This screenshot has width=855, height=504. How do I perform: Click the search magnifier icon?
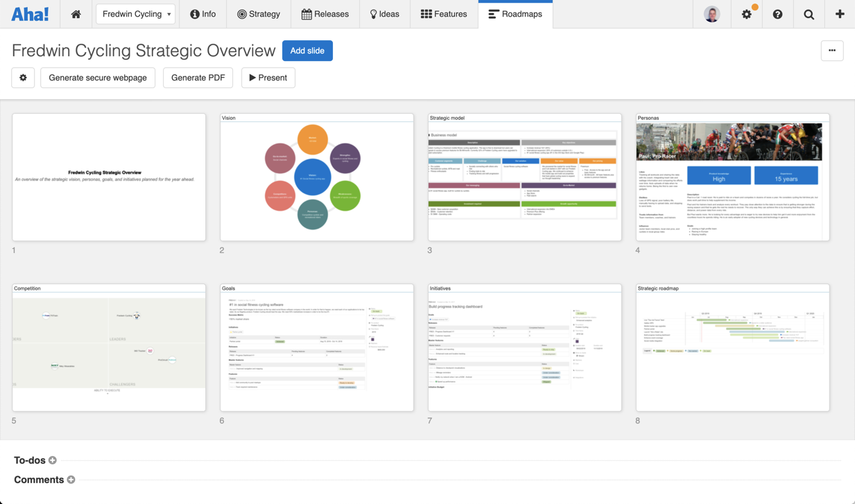coord(809,14)
